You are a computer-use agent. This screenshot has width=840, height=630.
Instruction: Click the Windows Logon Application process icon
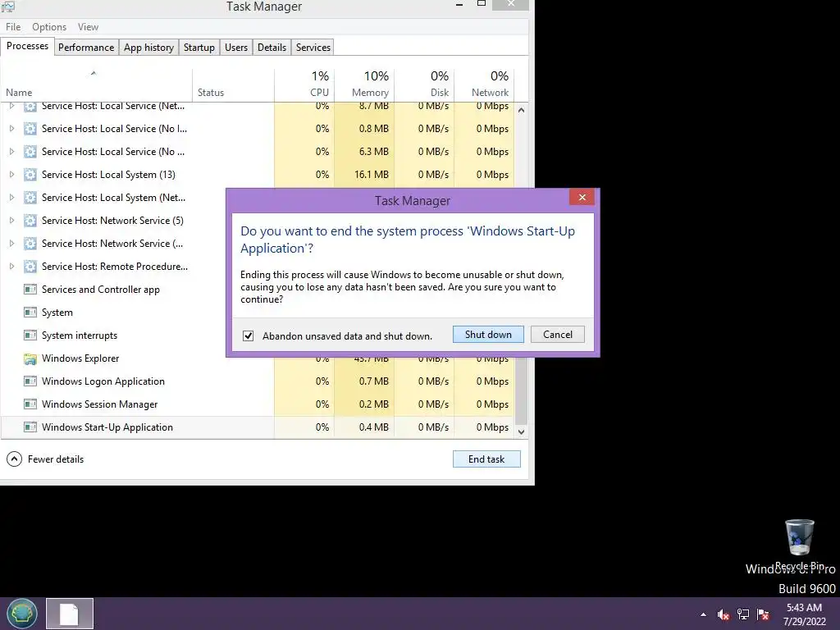tap(30, 381)
